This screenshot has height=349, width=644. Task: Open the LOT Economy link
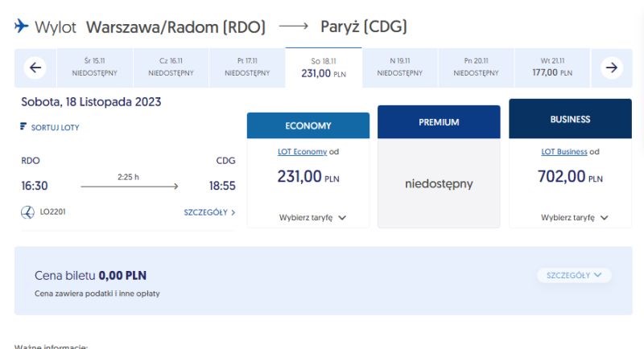(x=303, y=152)
